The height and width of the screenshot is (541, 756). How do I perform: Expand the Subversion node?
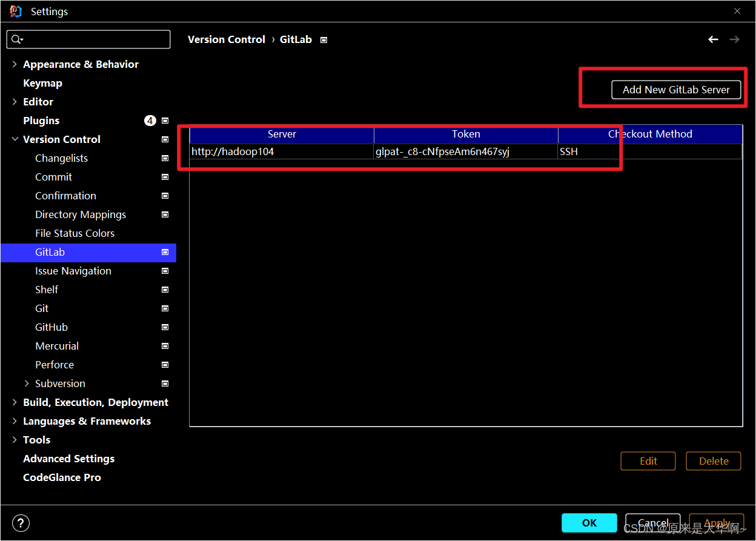point(26,383)
